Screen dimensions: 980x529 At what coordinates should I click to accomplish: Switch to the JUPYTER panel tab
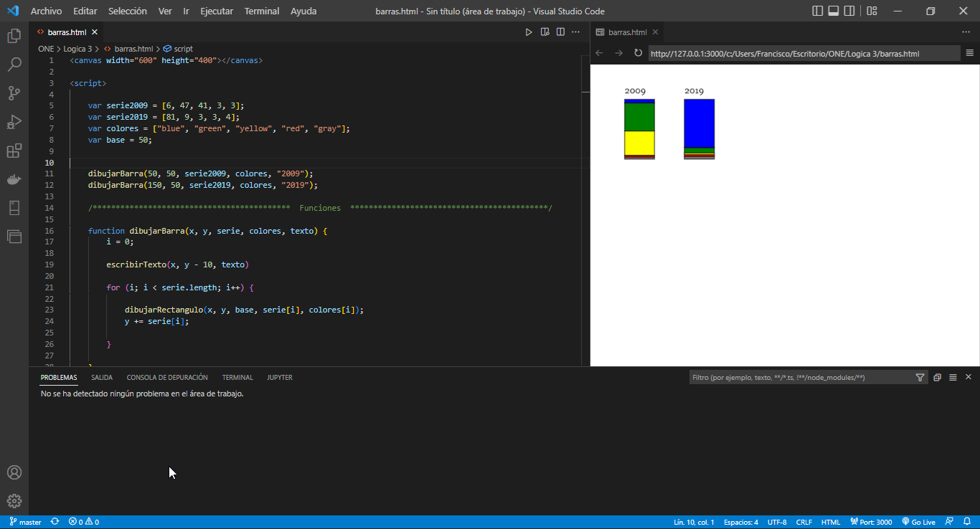click(x=280, y=377)
